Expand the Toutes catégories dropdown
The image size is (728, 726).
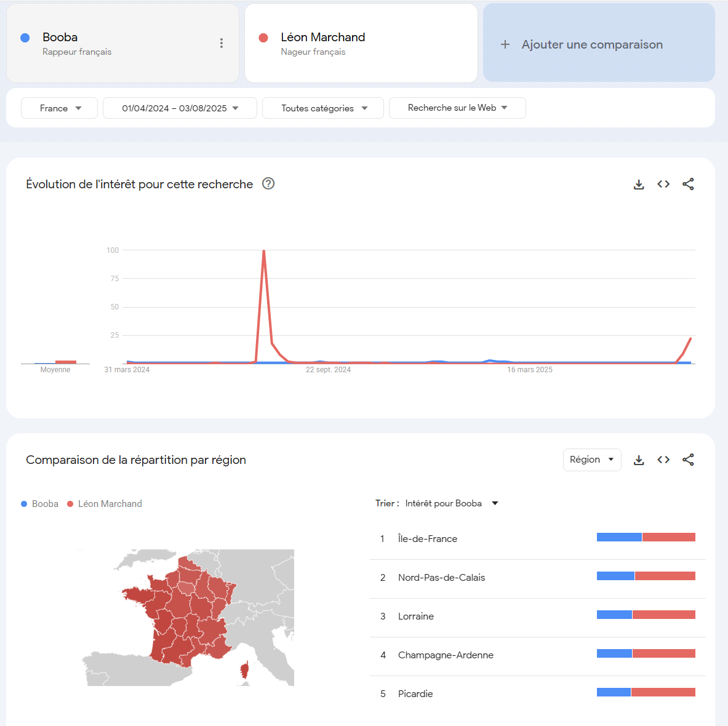322,108
